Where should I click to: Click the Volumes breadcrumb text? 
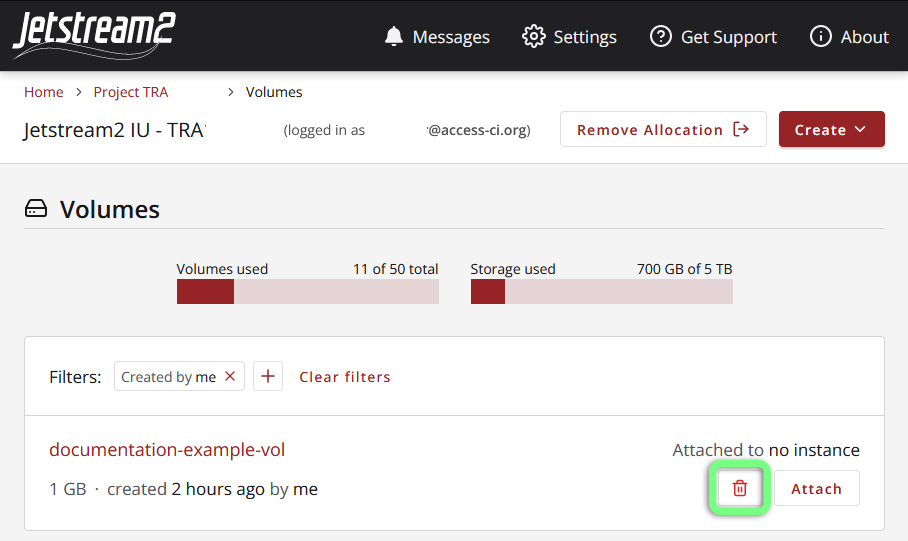click(274, 92)
